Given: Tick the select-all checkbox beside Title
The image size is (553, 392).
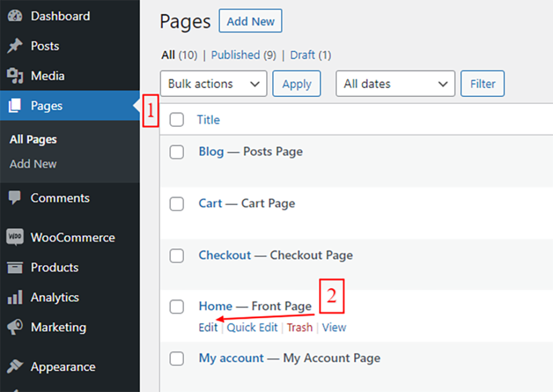Looking at the screenshot, I should coord(177,120).
